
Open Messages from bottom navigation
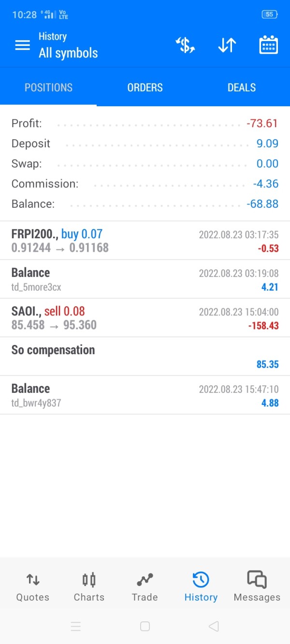click(x=257, y=587)
